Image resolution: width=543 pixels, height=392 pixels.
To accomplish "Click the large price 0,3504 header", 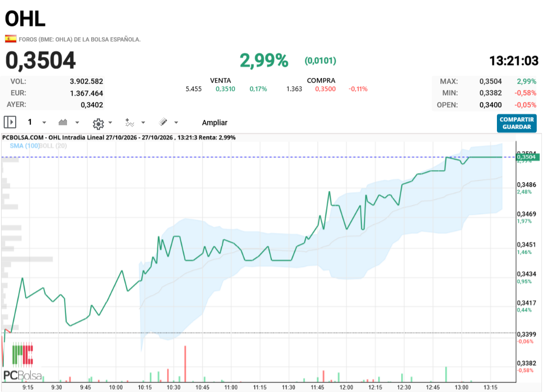I will [40, 60].
